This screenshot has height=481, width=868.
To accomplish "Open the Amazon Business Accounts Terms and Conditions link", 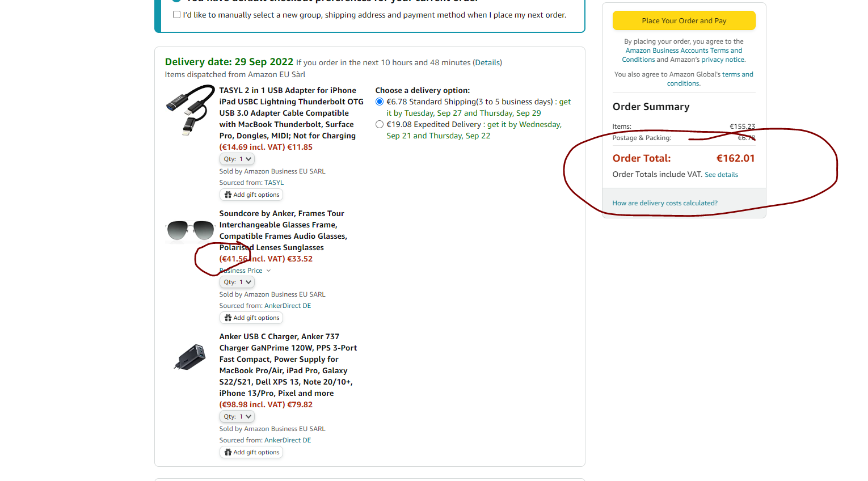I will pyautogui.click(x=684, y=55).
